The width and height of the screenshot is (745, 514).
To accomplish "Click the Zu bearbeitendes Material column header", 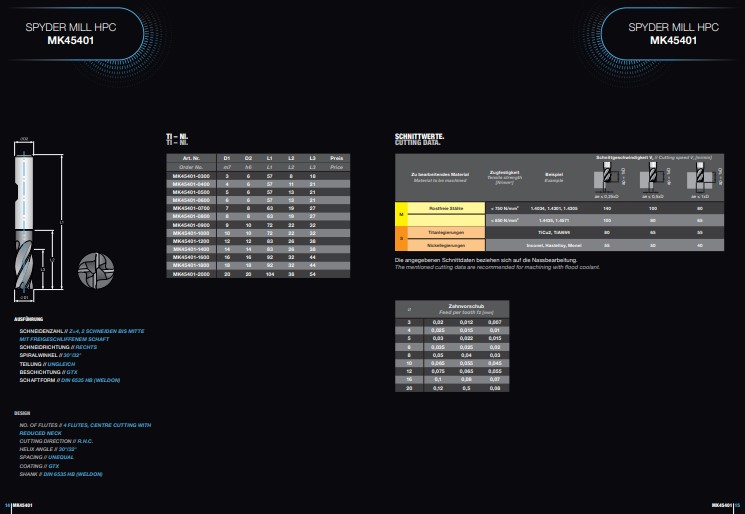I will coord(440,177).
